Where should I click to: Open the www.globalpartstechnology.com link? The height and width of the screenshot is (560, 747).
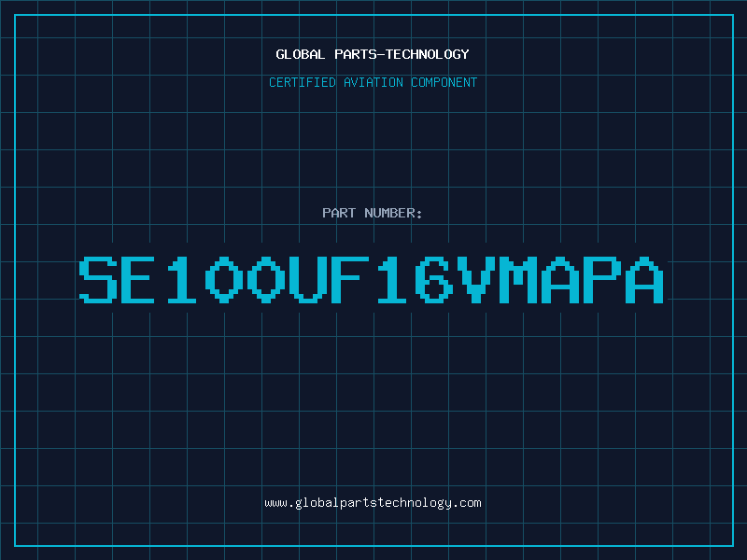pyautogui.click(x=373, y=503)
